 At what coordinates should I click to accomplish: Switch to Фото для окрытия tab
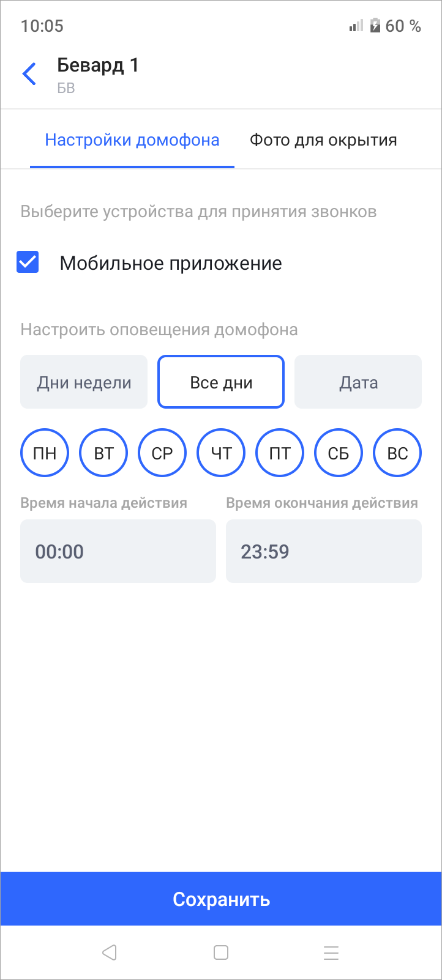point(323,140)
